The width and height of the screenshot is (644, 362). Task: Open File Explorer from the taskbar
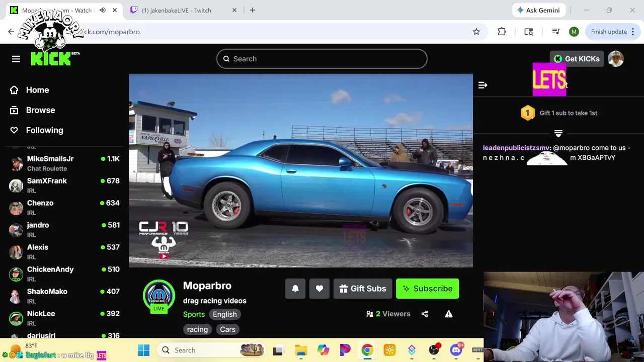pos(301,350)
